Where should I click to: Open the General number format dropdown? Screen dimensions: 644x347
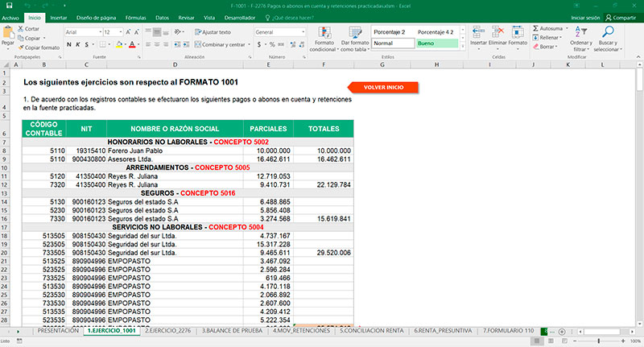point(303,32)
